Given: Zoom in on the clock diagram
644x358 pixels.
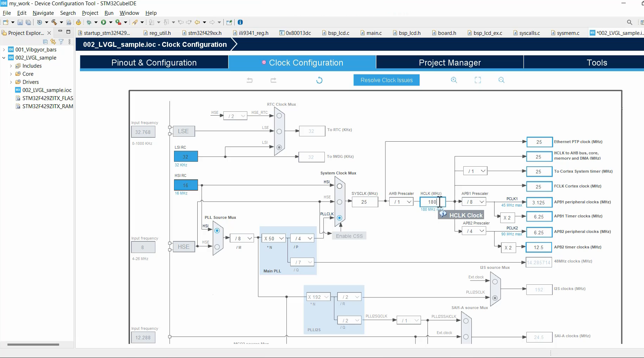Looking at the screenshot, I should pos(454,80).
